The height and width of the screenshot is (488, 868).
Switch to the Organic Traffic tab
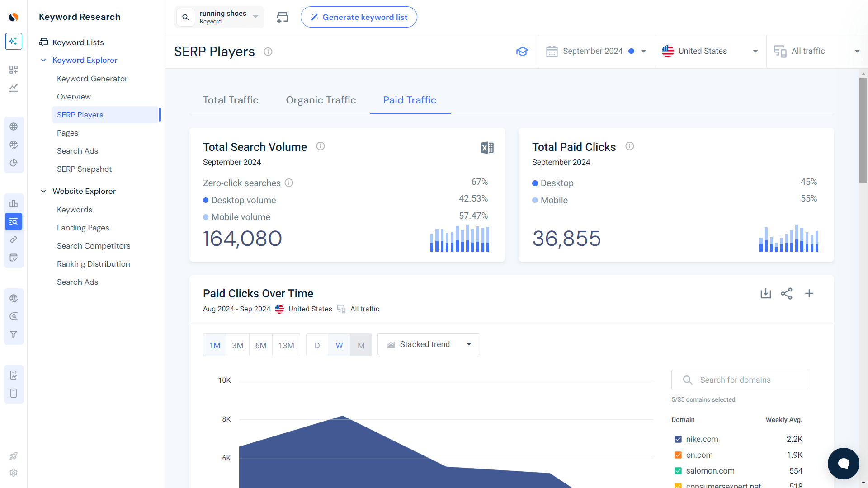(321, 100)
